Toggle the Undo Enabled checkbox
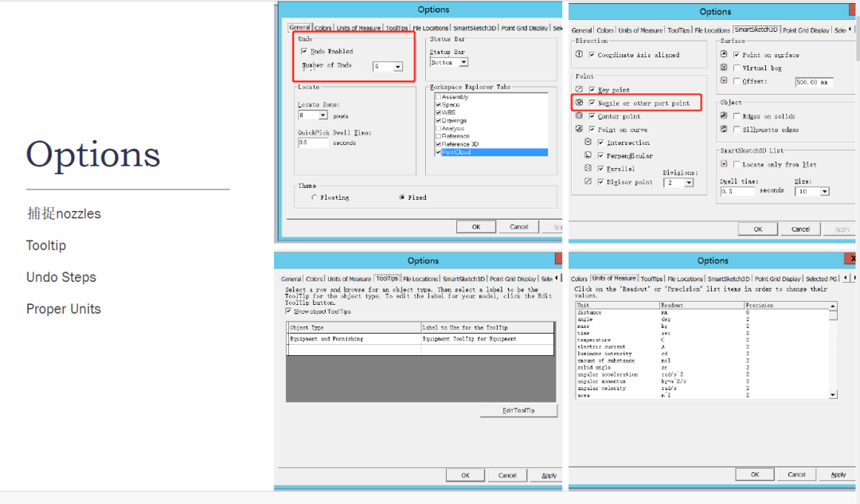Image resolution: width=860 pixels, height=504 pixels. pyautogui.click(x=304, y=51)
